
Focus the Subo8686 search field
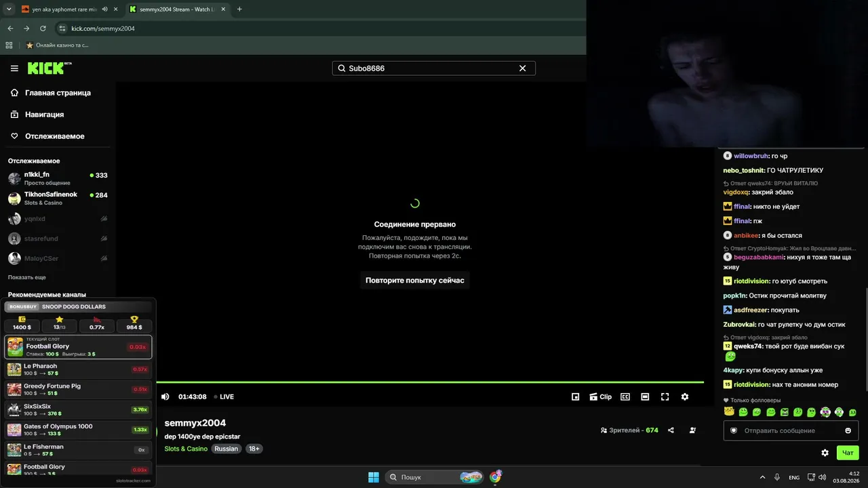pyautogui.click(x=433, y=68)
